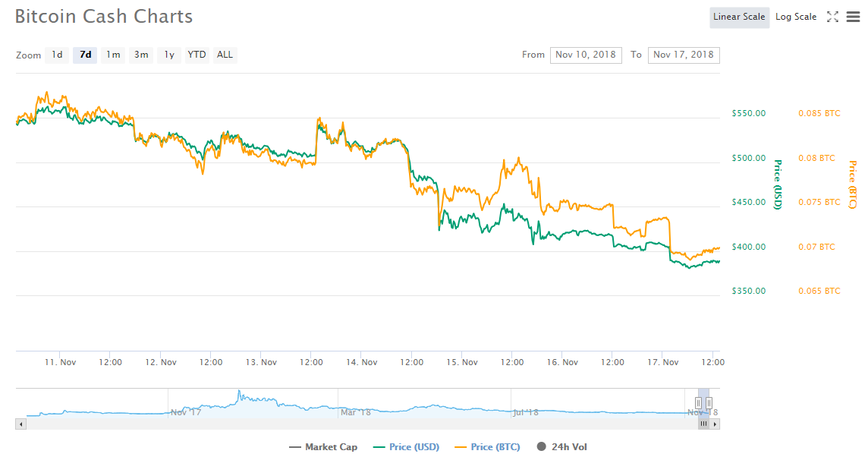Hide the Price (BTC) line
The width and height of the screenshot is (868, 457).
[487, 447]
